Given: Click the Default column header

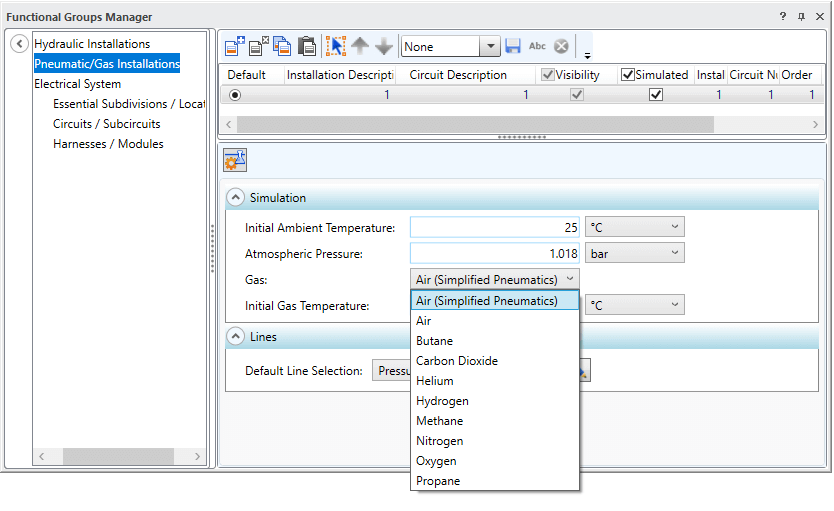Looking at the screenshot, I should (252, 75).
